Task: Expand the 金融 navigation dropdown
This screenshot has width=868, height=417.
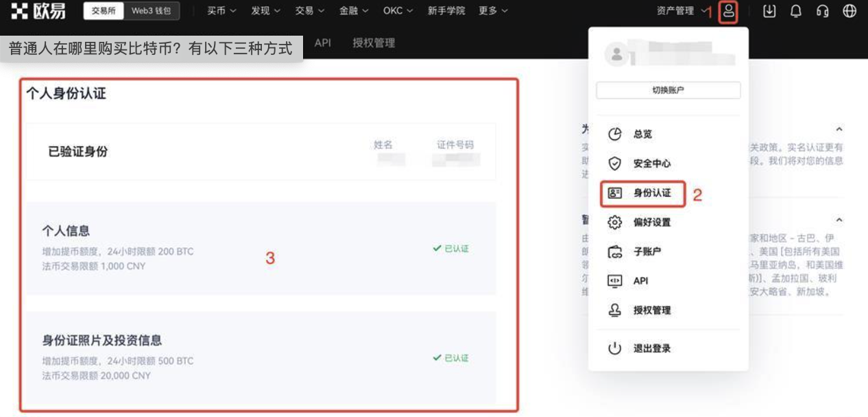Action: click(x=353, y=11)
